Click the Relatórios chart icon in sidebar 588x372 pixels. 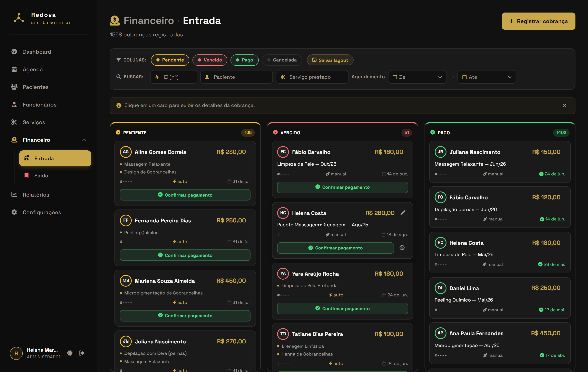pyautogui.click(x=14, y=195)
